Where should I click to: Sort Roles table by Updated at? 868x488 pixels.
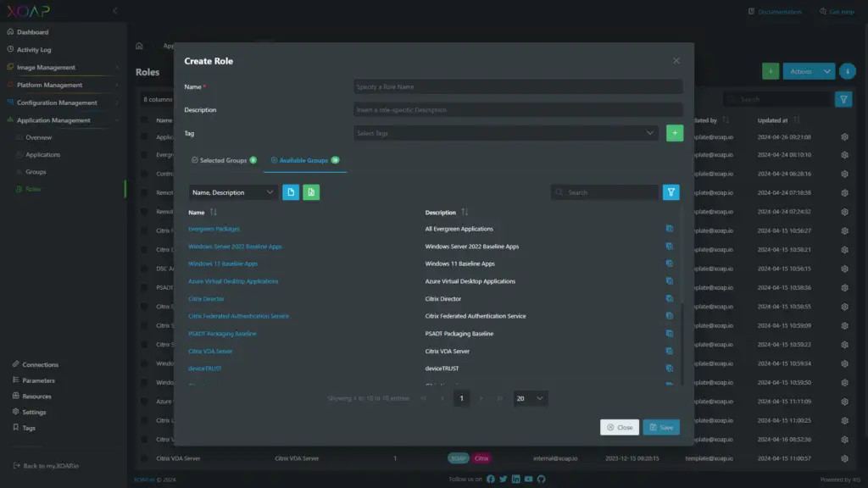tap(796, 120)
